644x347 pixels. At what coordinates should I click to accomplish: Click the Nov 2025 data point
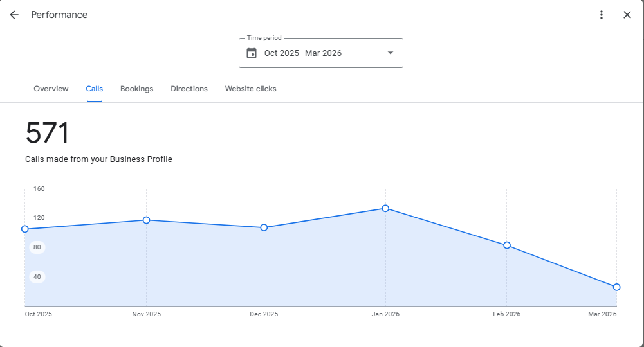(x=146, y=220)
